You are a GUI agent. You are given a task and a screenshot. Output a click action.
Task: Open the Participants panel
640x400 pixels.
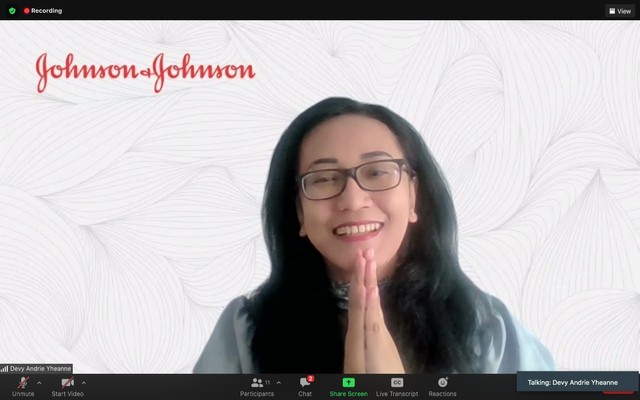point(257,387)
